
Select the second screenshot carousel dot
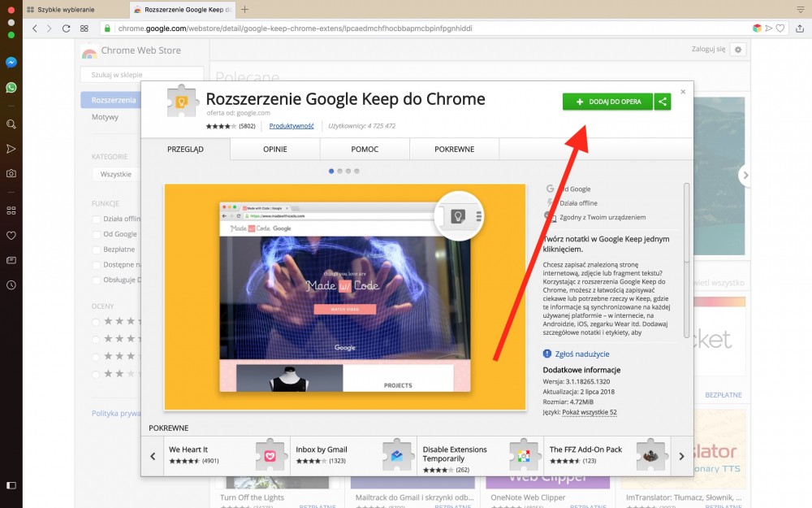tap(339, 171)
